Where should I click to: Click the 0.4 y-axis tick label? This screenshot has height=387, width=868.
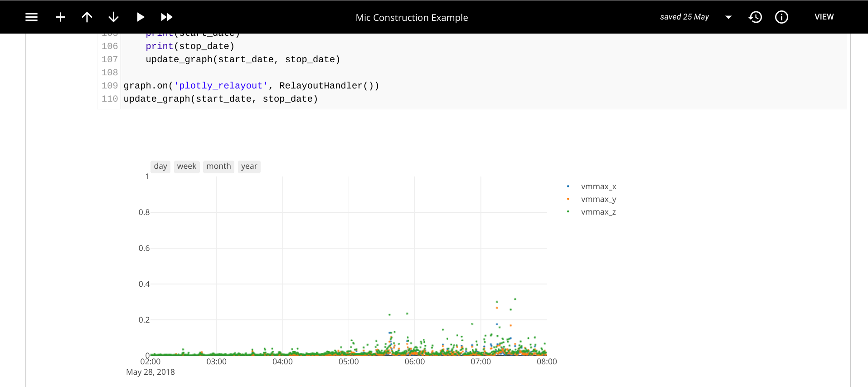coord(144,284)
